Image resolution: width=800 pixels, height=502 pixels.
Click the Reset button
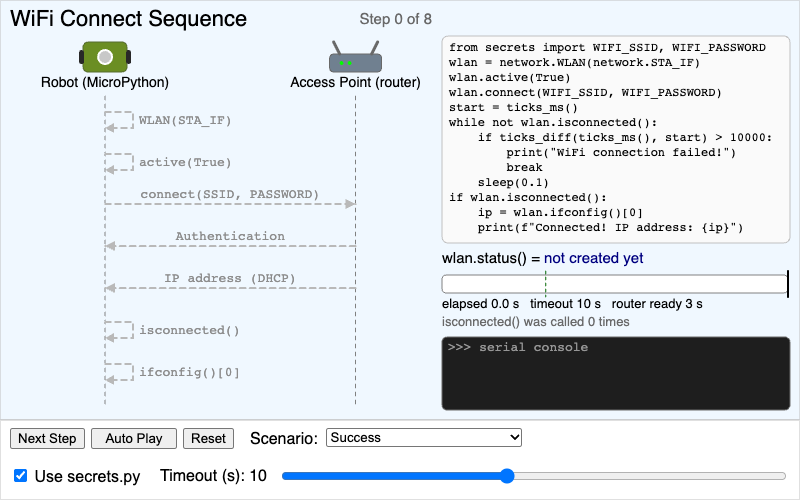coord(208,438)
